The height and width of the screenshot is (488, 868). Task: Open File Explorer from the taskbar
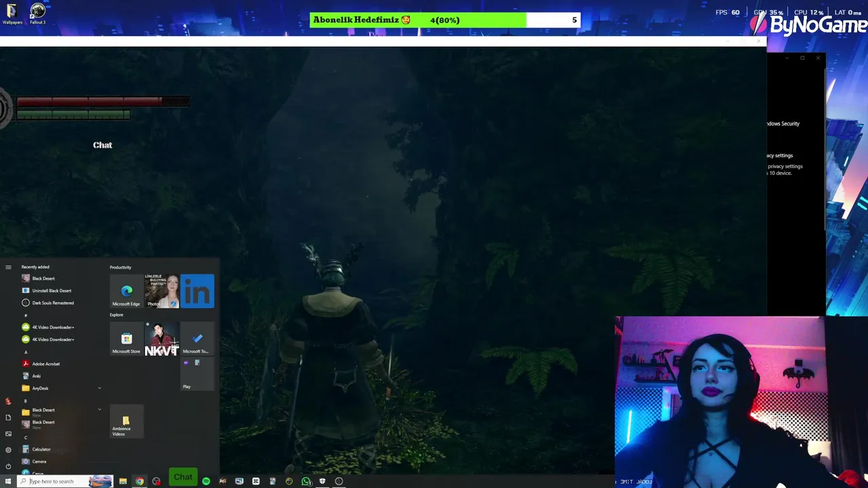tap(123, 481)
